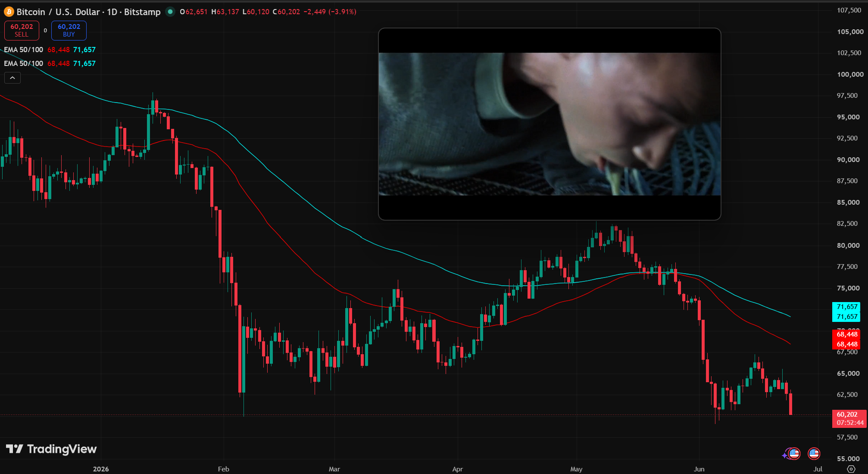Click the order quantity value 0
The width and height of the screenshot is (868, 474).
[45, 31]
